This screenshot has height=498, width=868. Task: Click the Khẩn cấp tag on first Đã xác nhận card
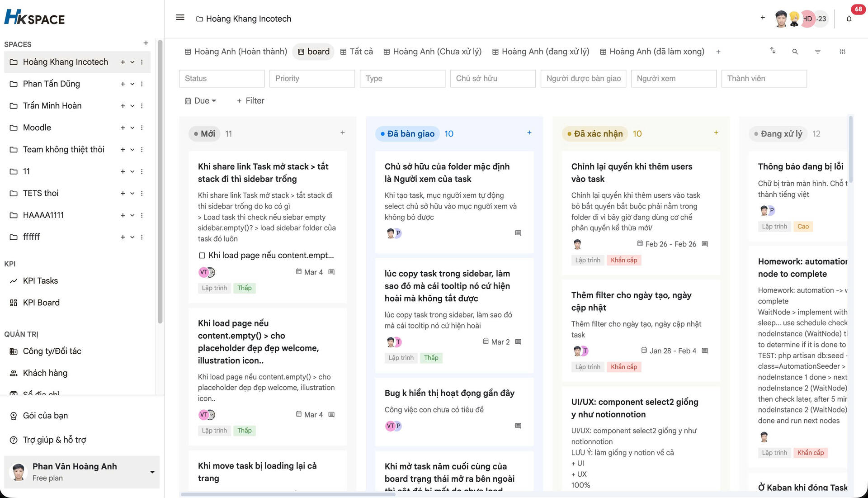click(x=623, y=260)
